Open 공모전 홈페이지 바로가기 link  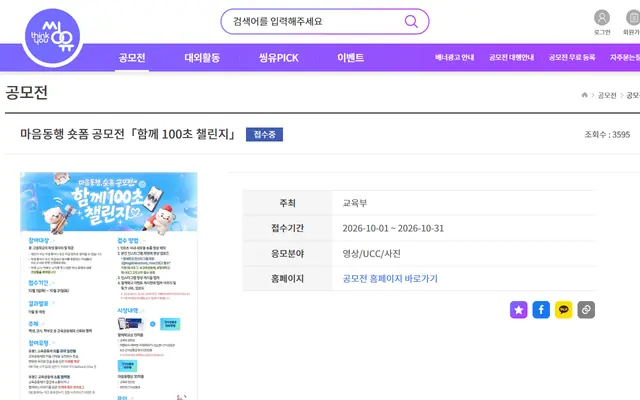point(390,278)
